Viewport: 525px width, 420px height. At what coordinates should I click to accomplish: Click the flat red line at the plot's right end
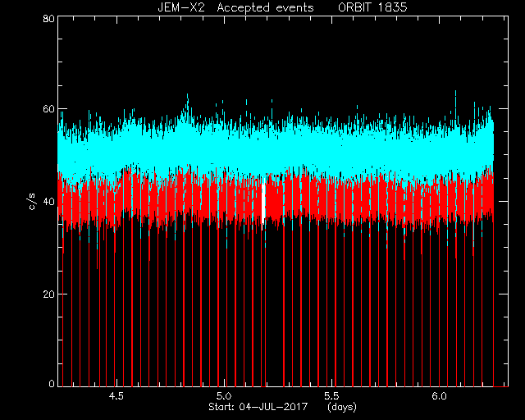click(x=501, y=386)
